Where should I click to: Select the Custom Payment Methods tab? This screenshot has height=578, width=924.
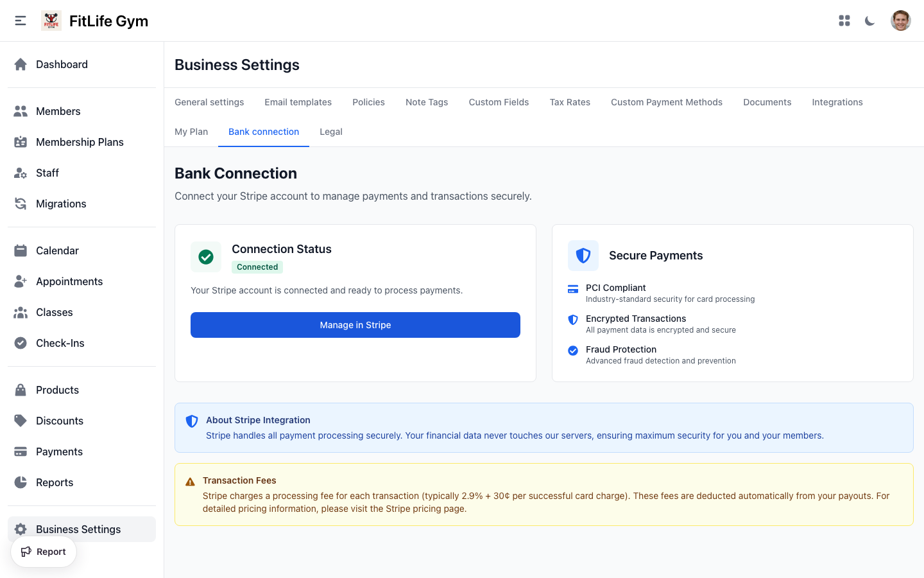click(667, 102)
